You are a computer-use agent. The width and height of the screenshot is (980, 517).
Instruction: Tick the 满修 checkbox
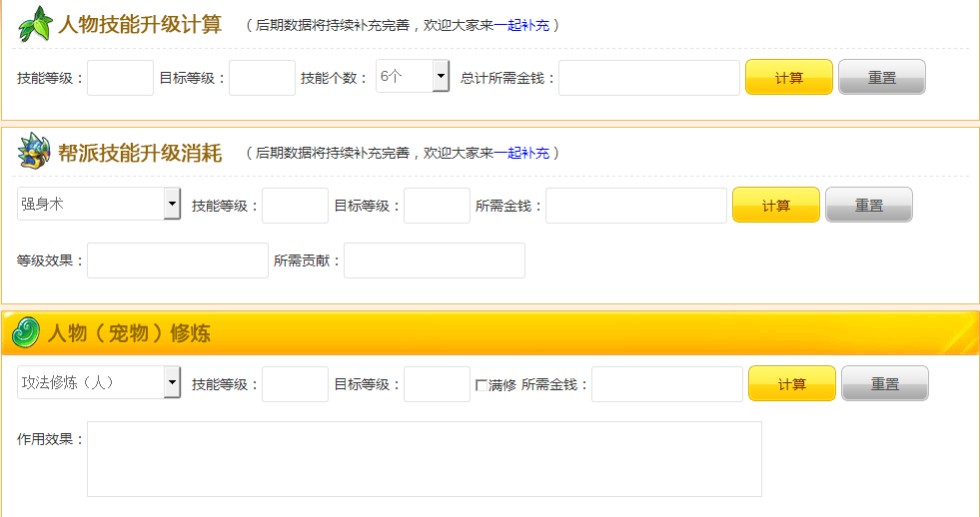482,385
